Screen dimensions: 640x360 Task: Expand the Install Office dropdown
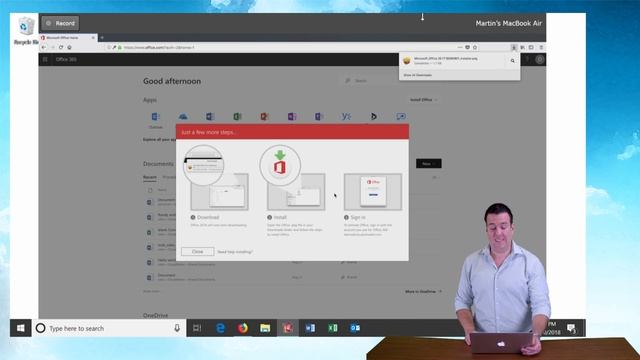(424, 100)
